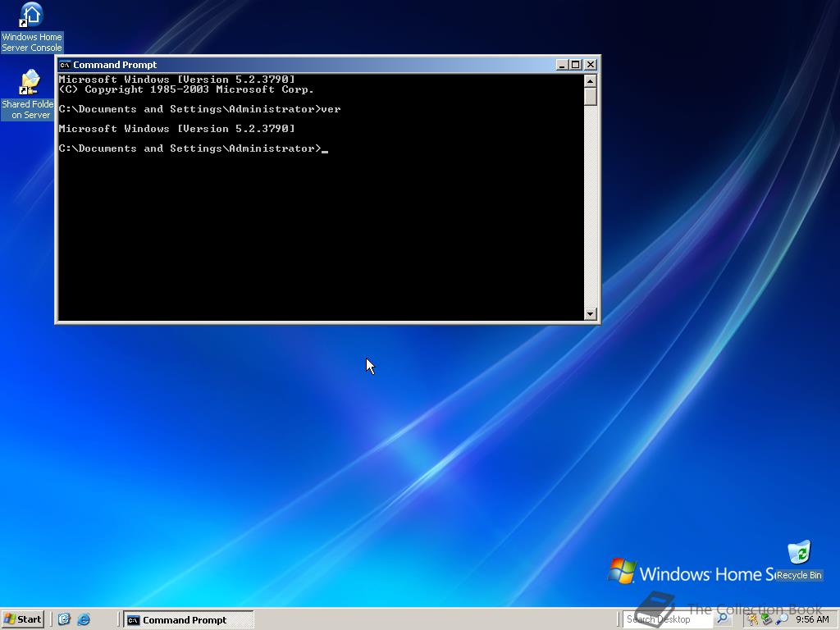Open Command Prompt system menu icon in title bar
Screen dimensions: 840x630
pos(65,65)
